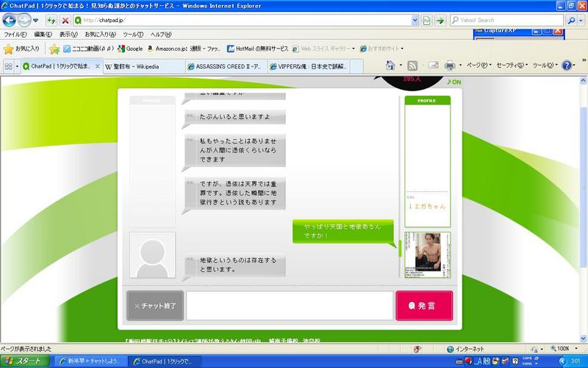
Task: Click the new blank tab button
Action: pos(356,66)
